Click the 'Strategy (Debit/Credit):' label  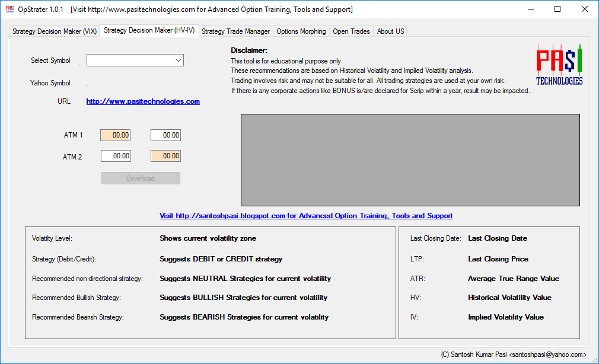click(64, 259)
